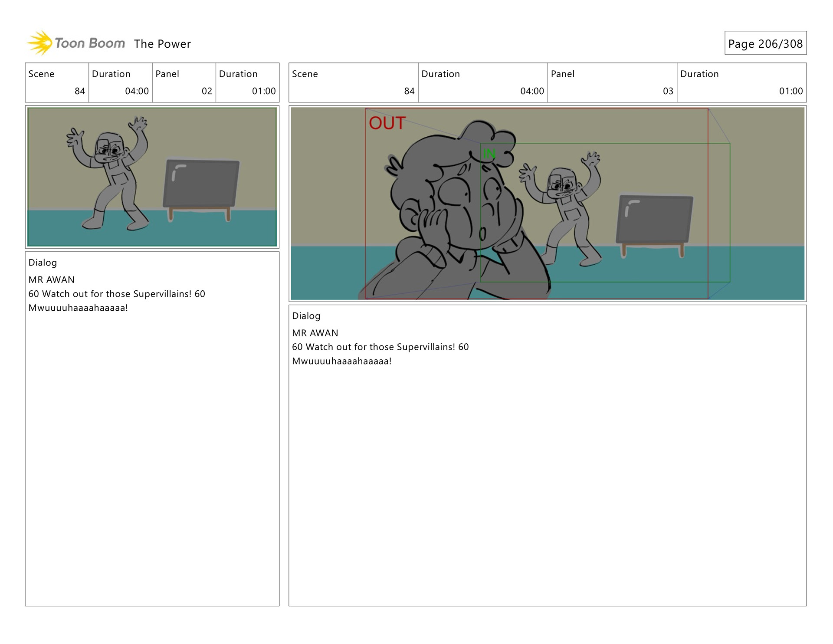Viewport: 833px width, 644px height.
Task: Click the Panel 02 number cell
Action: click(184, 82)
